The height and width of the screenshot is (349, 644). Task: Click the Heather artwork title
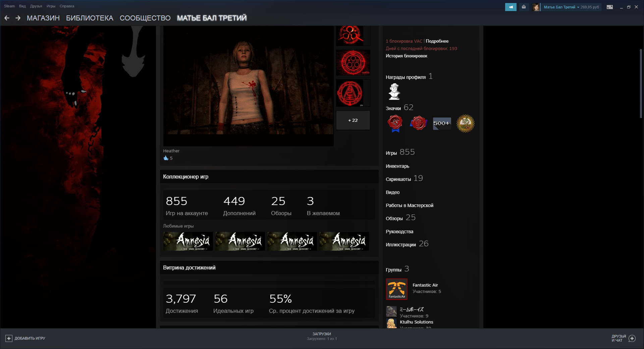tap(171, 151)
